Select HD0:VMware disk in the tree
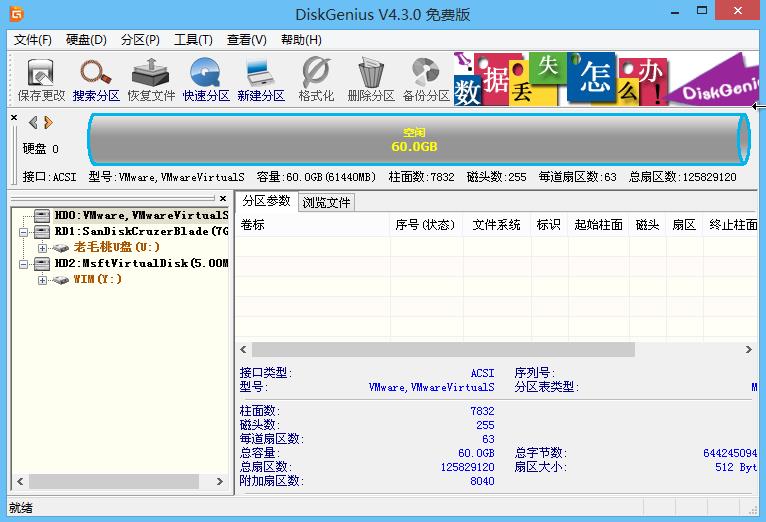766x522 pixels. 140,215
